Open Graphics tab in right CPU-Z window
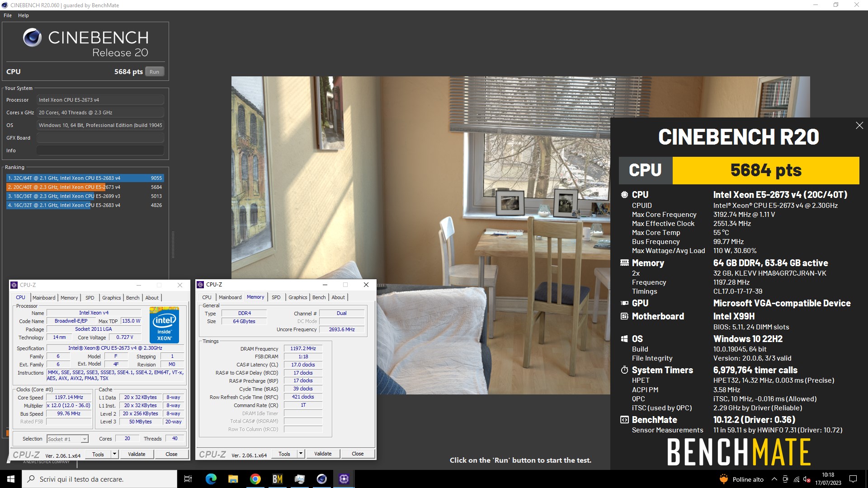Viewport: 868px width, 488px height. point(297,297)
